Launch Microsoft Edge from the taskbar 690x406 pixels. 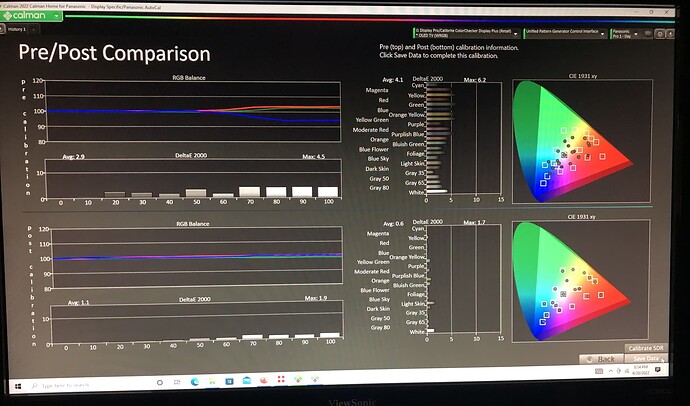[x=195, y=382]
